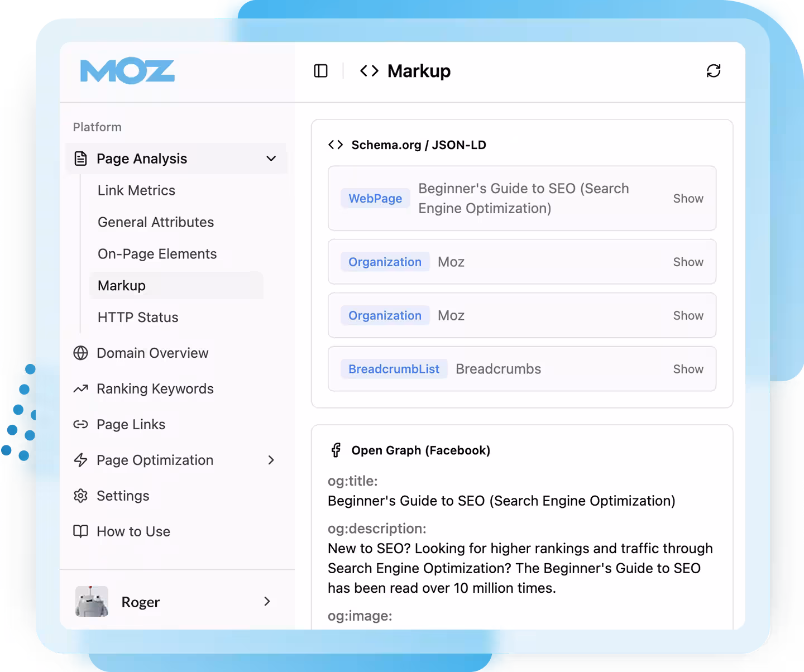Click the BreadcrumbList type badge
Screen dimensions: 804x672
pyautogui.click(x=394, y=369)
